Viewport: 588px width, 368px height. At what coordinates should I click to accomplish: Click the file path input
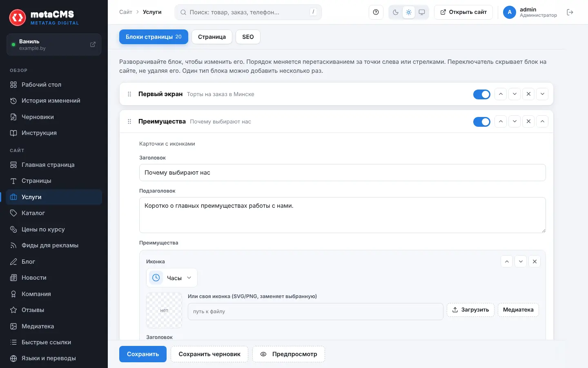tap(316, 312)
